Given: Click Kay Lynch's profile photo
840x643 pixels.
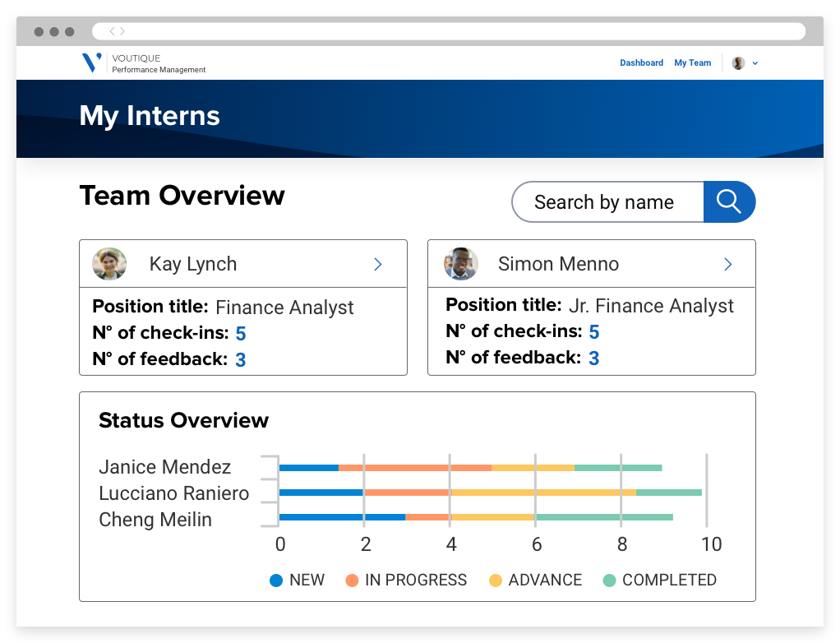Looking at the screenshot, I should pyautogui.click(x=109, y=264).
